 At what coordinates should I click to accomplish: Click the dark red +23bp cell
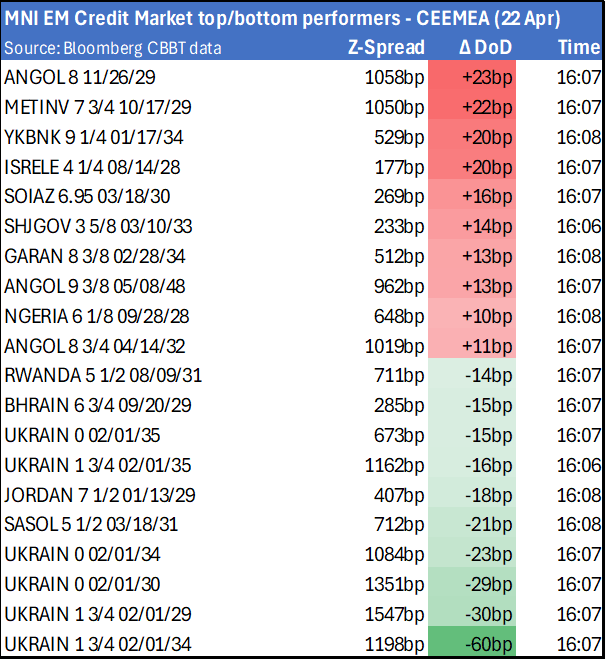tap(487, 75)
